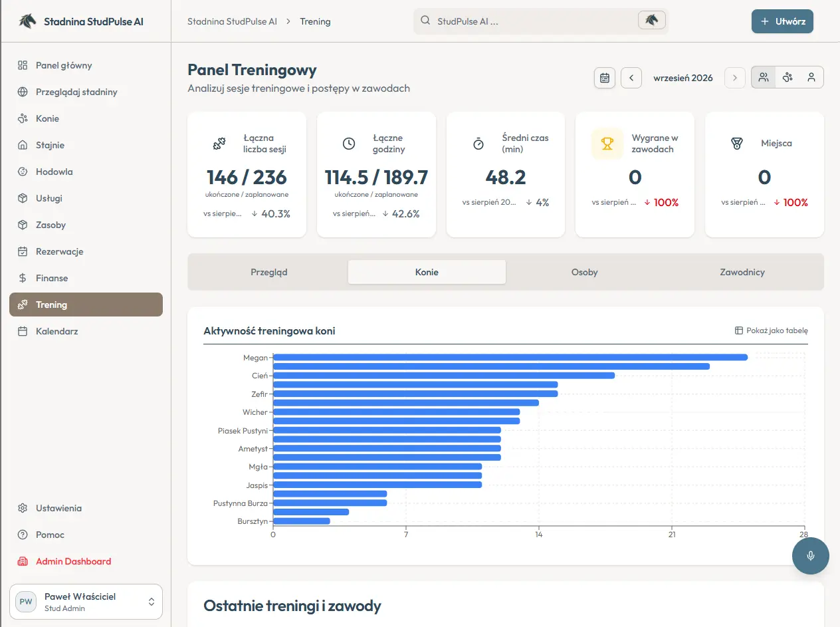Toggle the people group view filter
Screen dimensions: 840x627
click(x=764, y=77)
